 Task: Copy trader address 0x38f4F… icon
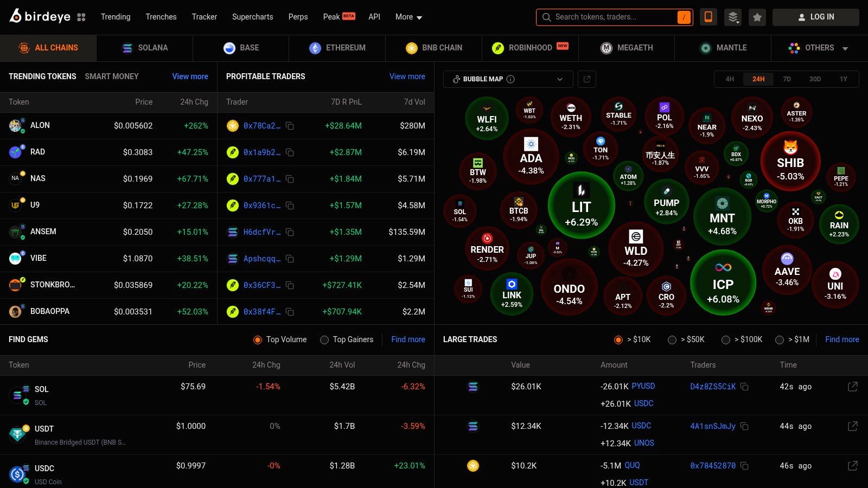pyautogui.click(x=290, y=312)
